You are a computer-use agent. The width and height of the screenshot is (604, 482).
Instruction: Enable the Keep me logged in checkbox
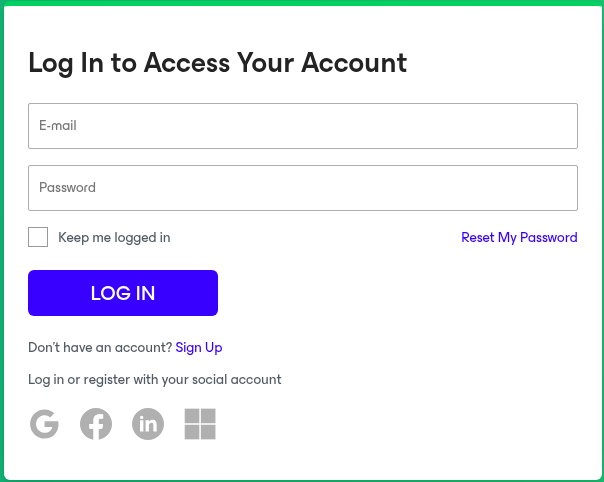click(x=38, y=237)
